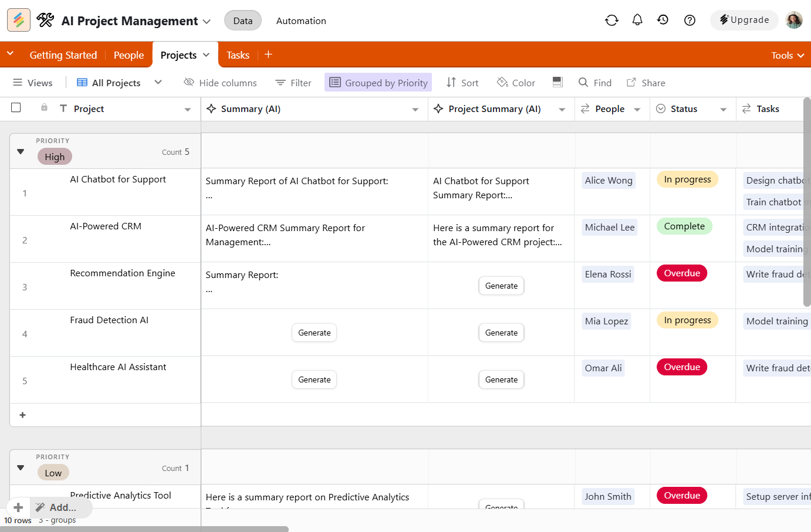Switch to the People tab
The width and height of the screenshot is (811, 532).
(x=129, y=55)
